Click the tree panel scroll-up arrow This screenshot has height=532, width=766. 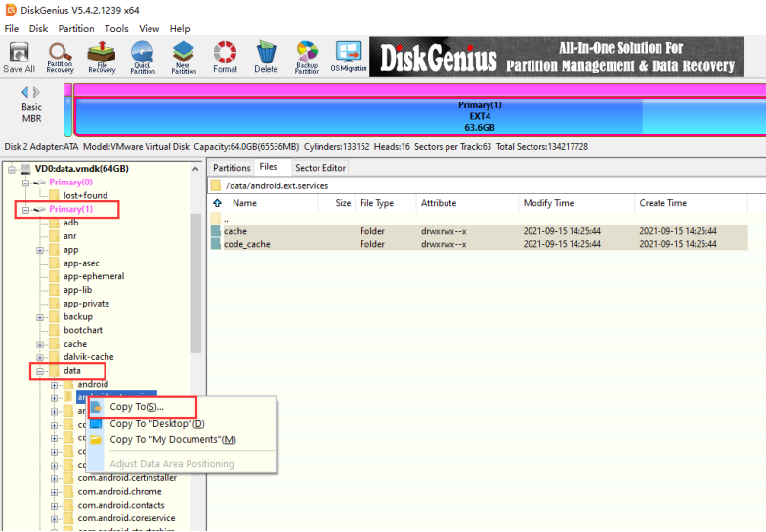click(x=195, y=170)
